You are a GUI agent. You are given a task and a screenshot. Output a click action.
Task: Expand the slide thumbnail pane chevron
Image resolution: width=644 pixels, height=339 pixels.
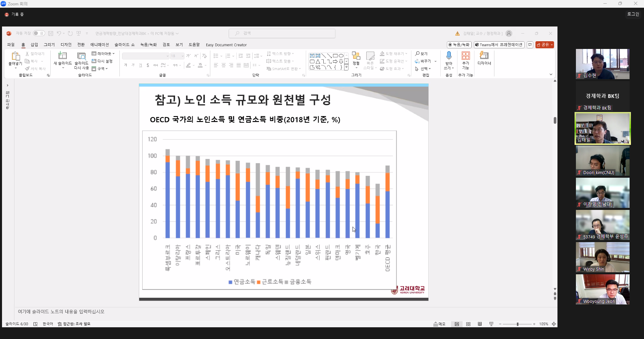pyautogui.click(x=7, y=86)
